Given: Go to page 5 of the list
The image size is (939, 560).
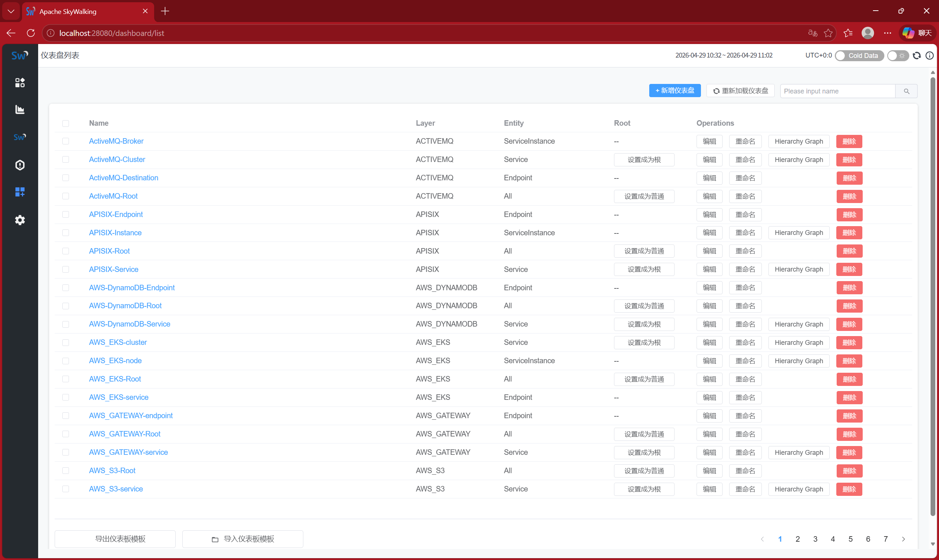Looking at the screenshot, I should [x=851, y=539].
